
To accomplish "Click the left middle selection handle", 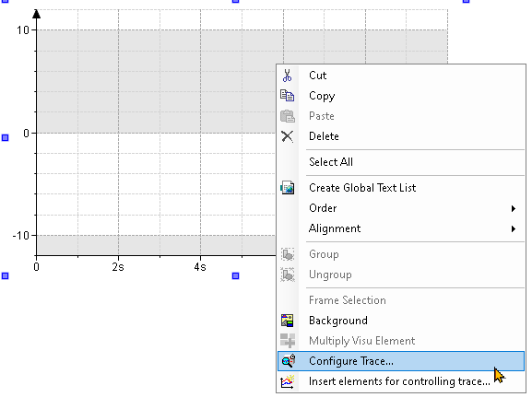I will tap(6, 137).
